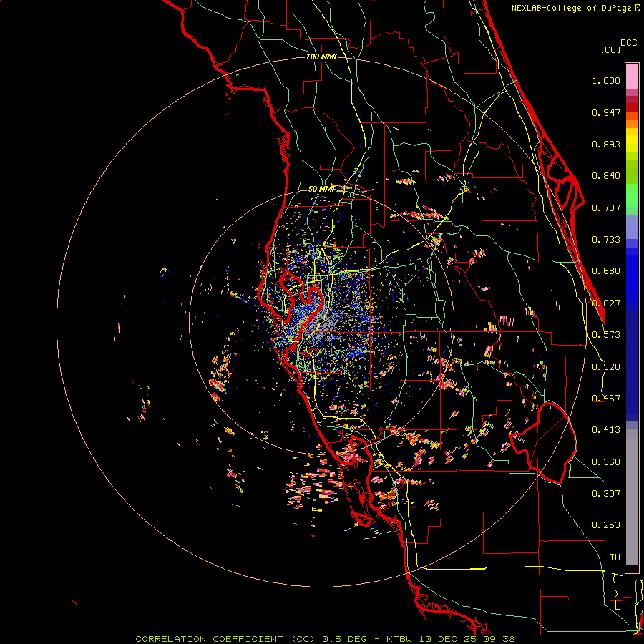Select the 0.627 color scale value

click(x=606, y=303)
